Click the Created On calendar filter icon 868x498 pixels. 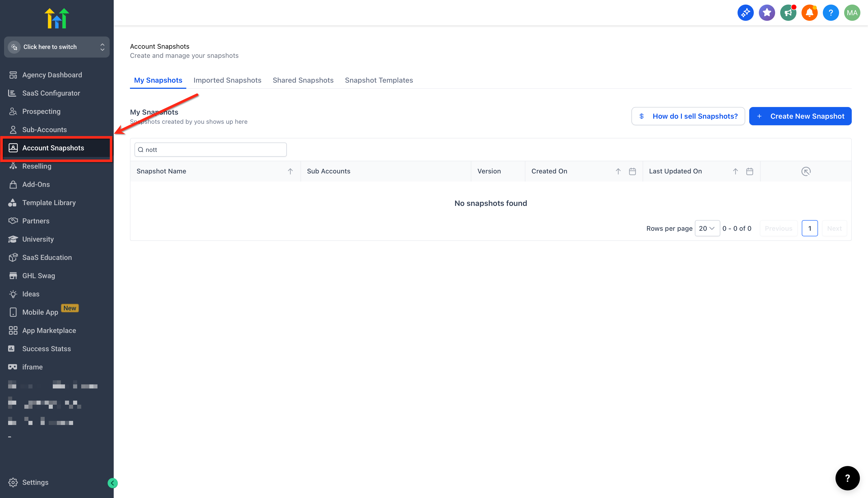[x=632, y=171]
